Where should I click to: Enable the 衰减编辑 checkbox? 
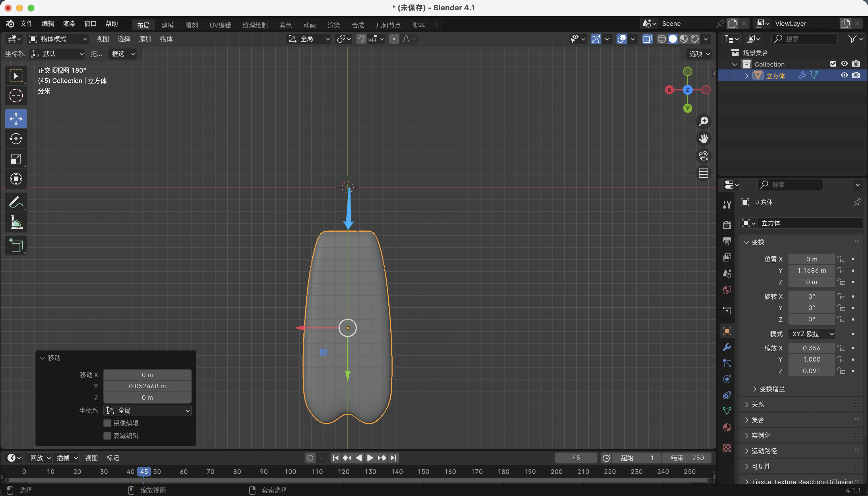[107, 436]
